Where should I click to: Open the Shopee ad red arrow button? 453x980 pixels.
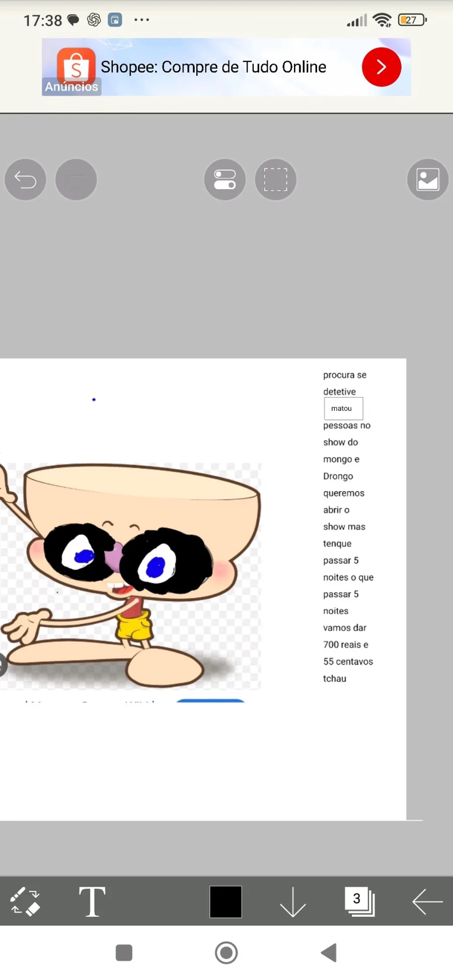(x=382, y=67)
